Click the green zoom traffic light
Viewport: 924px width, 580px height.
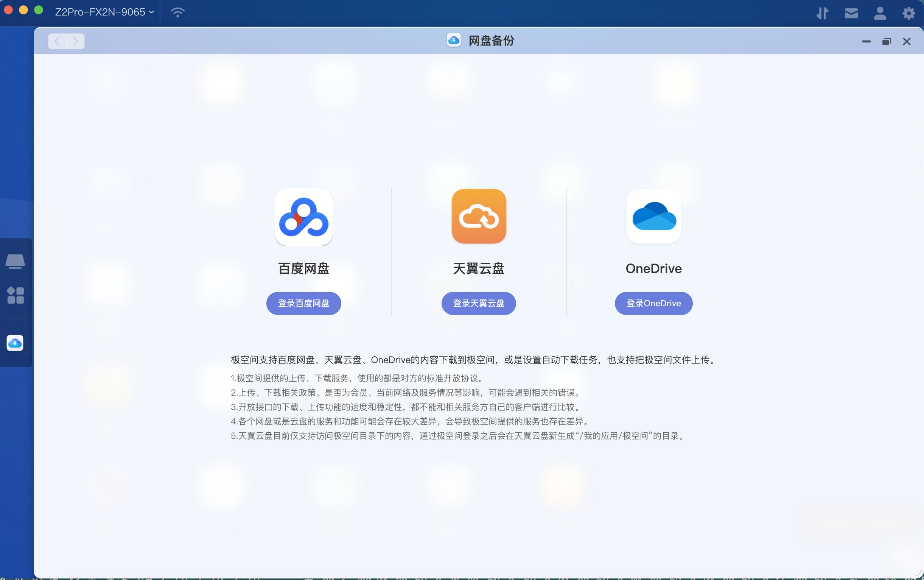pos(38,9)
